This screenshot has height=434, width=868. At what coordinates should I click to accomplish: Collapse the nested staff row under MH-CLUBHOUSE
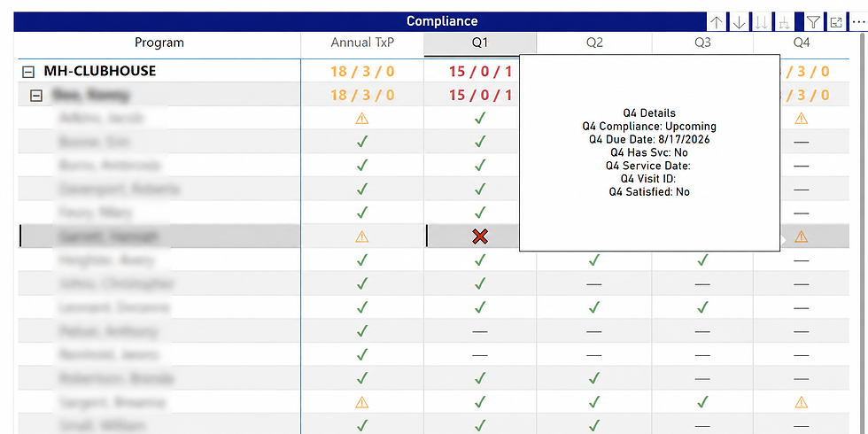36,96
